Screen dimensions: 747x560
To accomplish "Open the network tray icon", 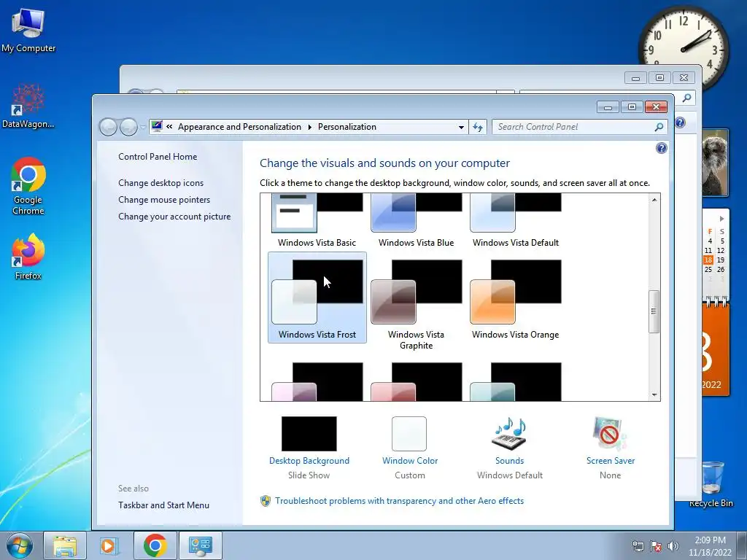I will (x=638, y=546).
